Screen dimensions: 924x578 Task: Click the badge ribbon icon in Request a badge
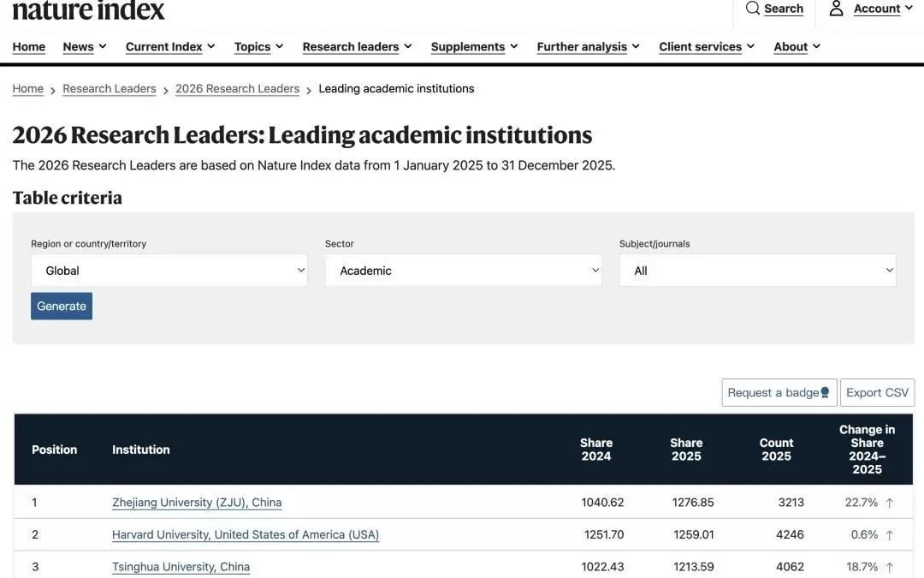tap(825, 393)
